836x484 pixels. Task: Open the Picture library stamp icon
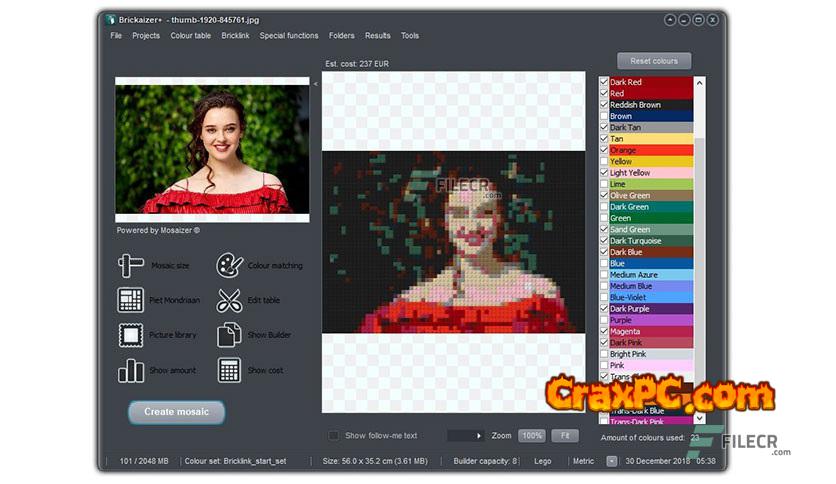click(131, 335)
